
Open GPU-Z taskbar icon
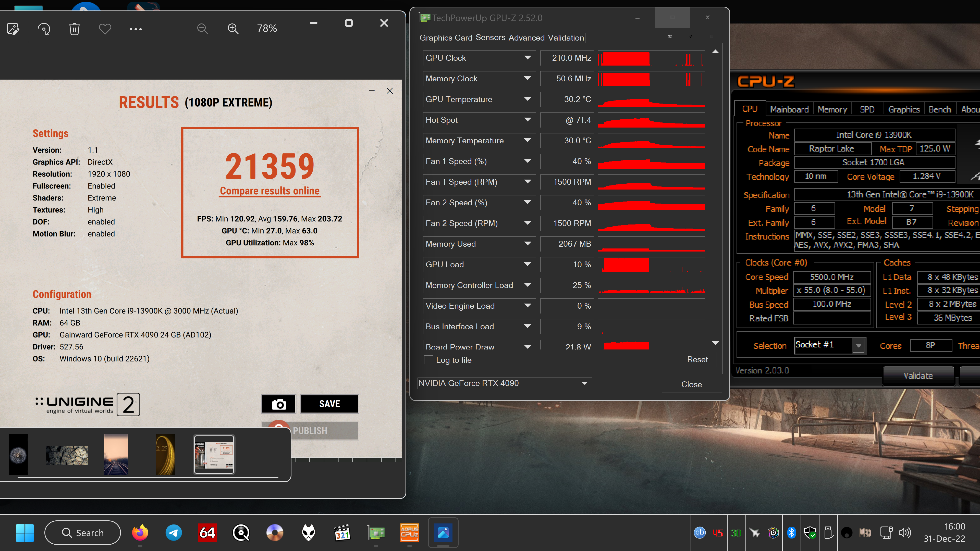click(x=376, y=533)
